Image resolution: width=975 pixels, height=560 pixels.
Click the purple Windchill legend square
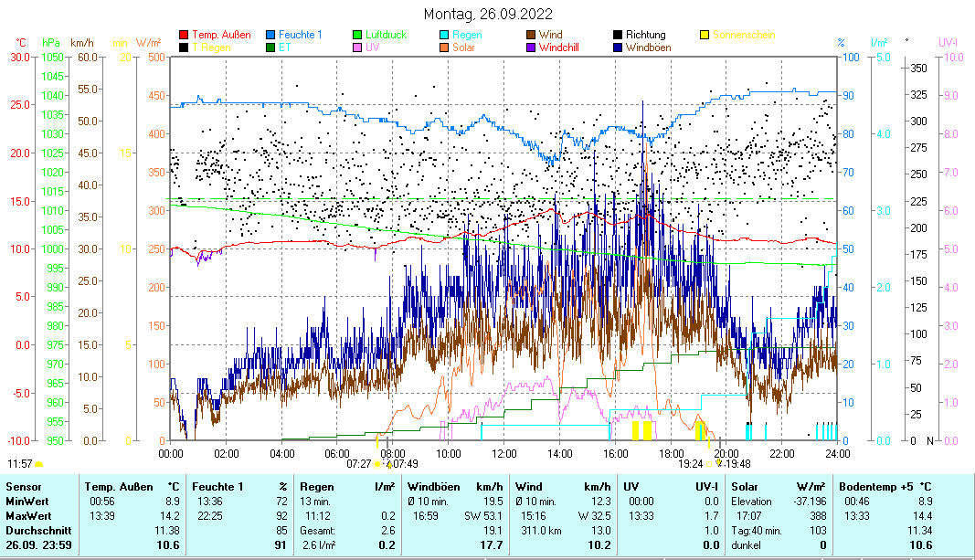tap(532, 47)
